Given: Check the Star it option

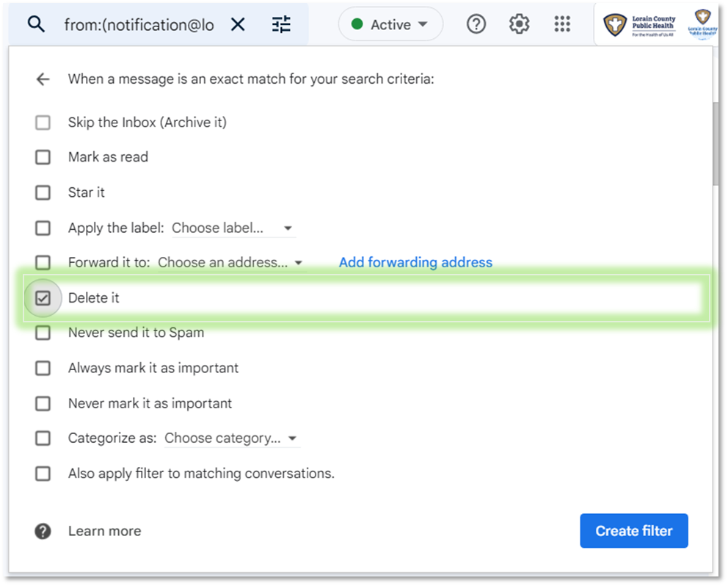Looking at the screenshot, I should tap(43, 192).
